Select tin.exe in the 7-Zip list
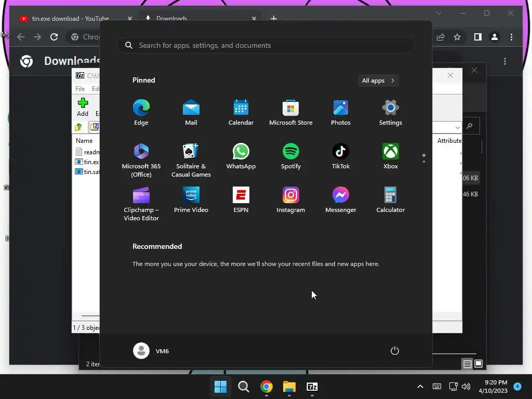532x399 pixels. [87, 162]
